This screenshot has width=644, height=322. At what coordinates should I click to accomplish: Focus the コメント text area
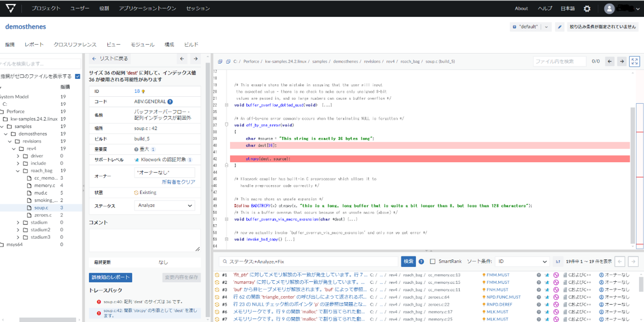coord(145,240)
